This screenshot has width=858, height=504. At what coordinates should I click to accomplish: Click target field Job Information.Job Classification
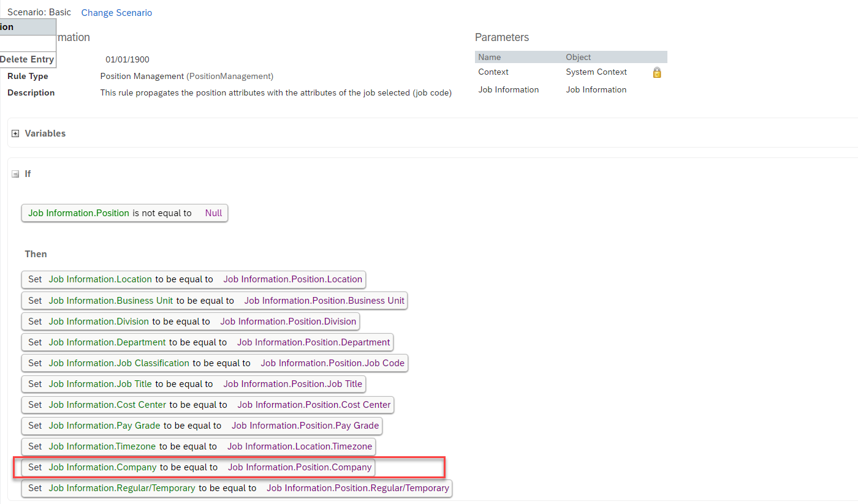[x=119, y=363]
